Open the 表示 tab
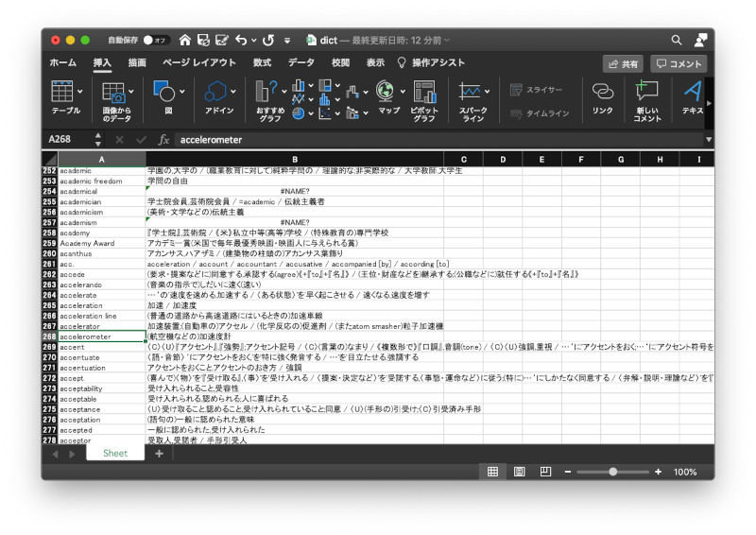756x535 pixels. click(x=375, y=62)
